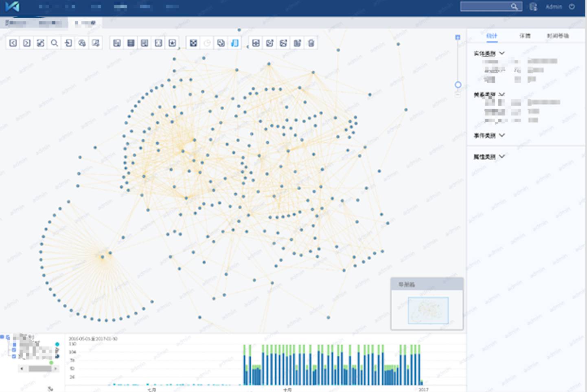The width and height of the screenshot is (587, 392).
Task: Click the undo back-arrow toolbar icon
Action: click(x=13, y=43)
